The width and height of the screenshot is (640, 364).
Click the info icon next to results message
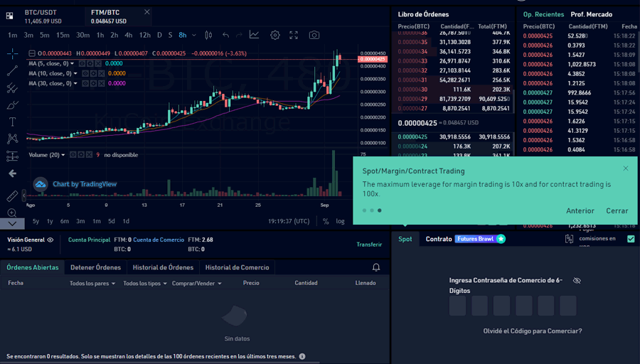[x=302, y=356]
